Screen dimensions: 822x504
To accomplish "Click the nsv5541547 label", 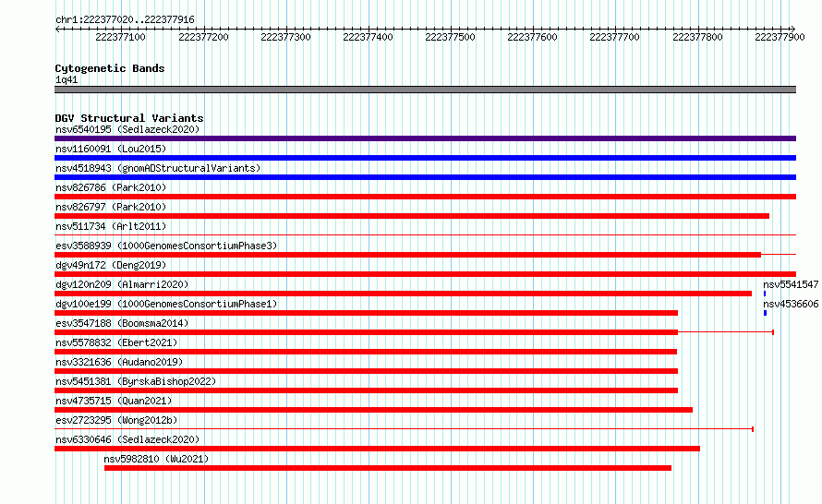I will [791, 284].
